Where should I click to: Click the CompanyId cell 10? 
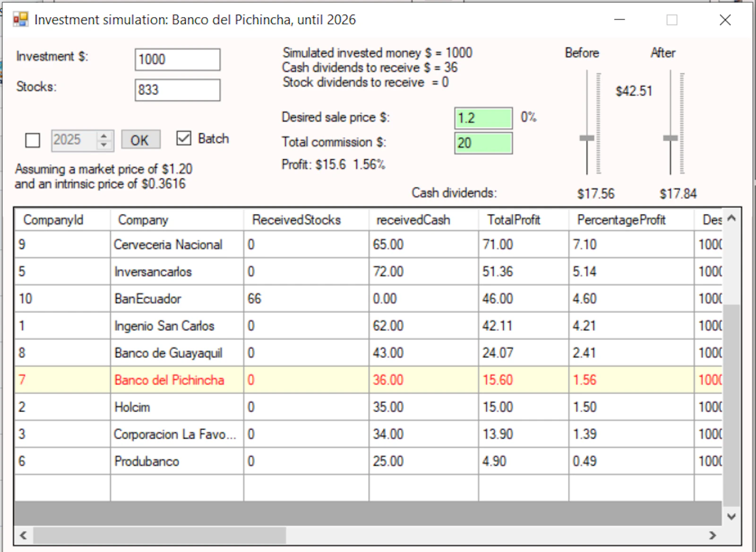click(x=62, y=299)
